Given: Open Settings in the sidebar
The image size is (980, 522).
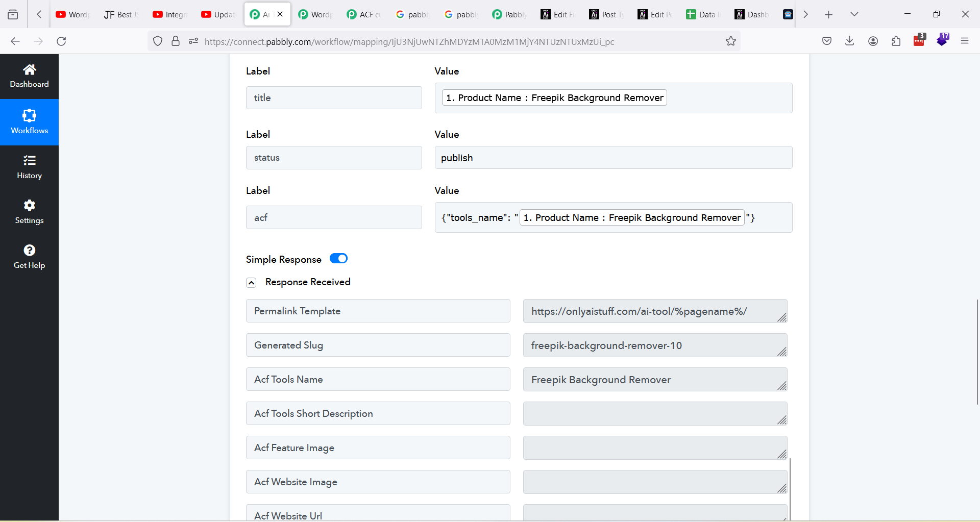Looking at the screenshot, I should coord(29,212).
